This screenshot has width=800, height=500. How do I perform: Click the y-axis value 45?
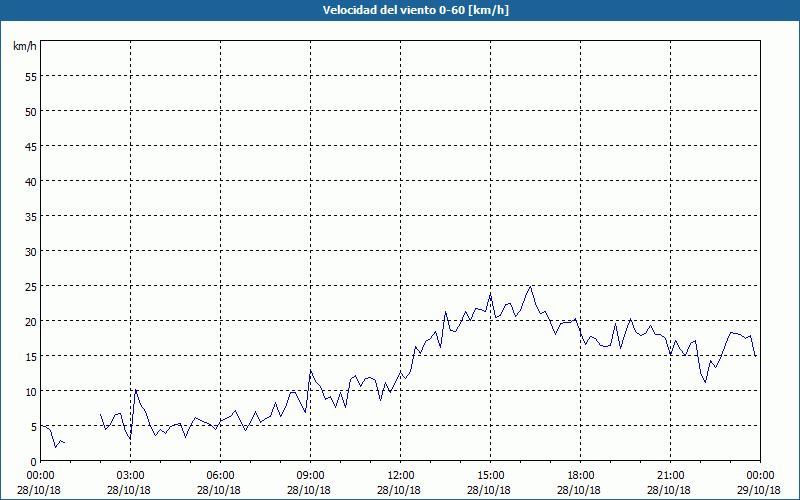[x=31, y=146]
